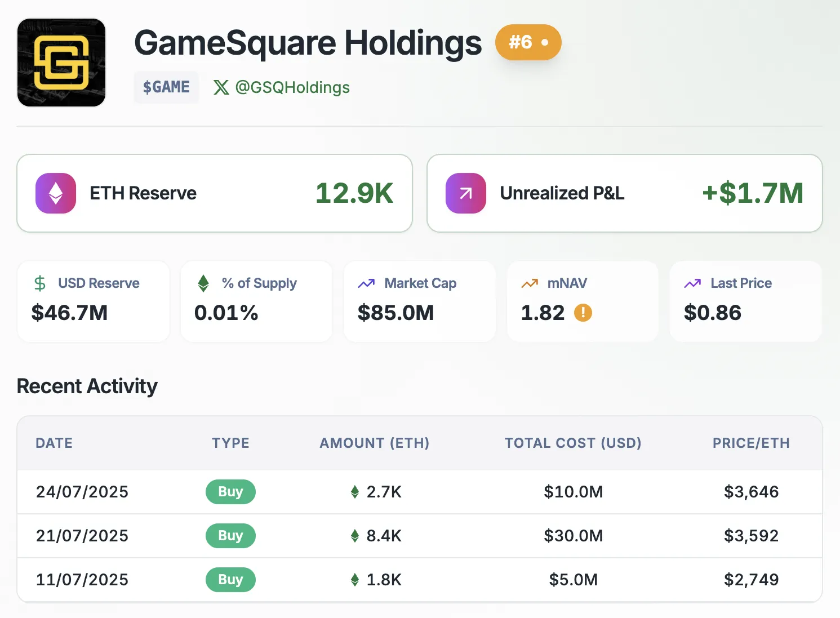Click the green dollar sign on USD Reserve
840x618 pixels.
pyautogui.click(x=39, y=283)
